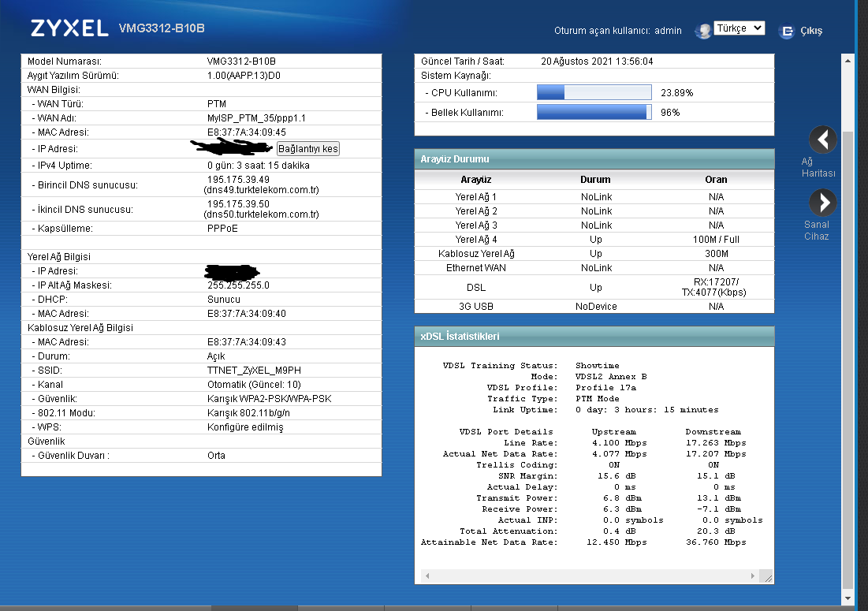Click primary DNS 195.175.39.49
This screenshot has width=868, height=611.
point(238,180)
